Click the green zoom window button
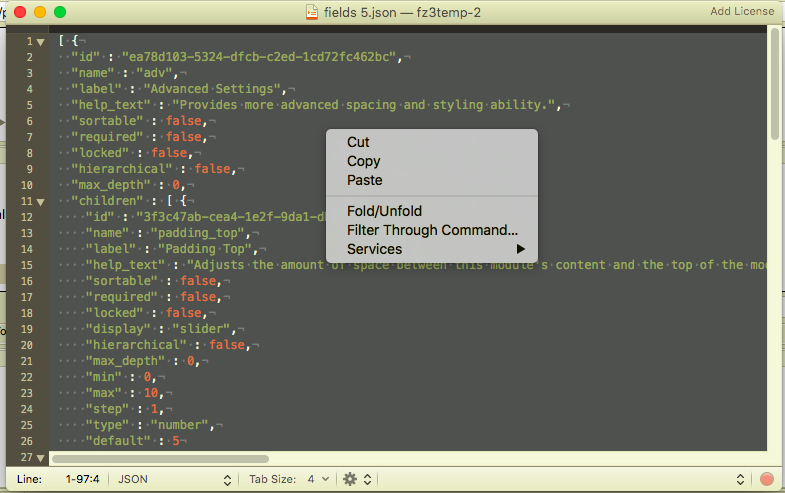 point(60,12)
